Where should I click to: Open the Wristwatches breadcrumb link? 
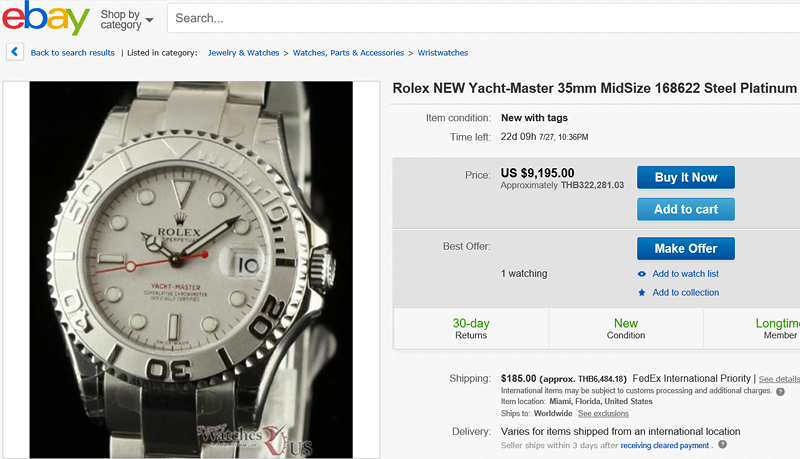443,53
